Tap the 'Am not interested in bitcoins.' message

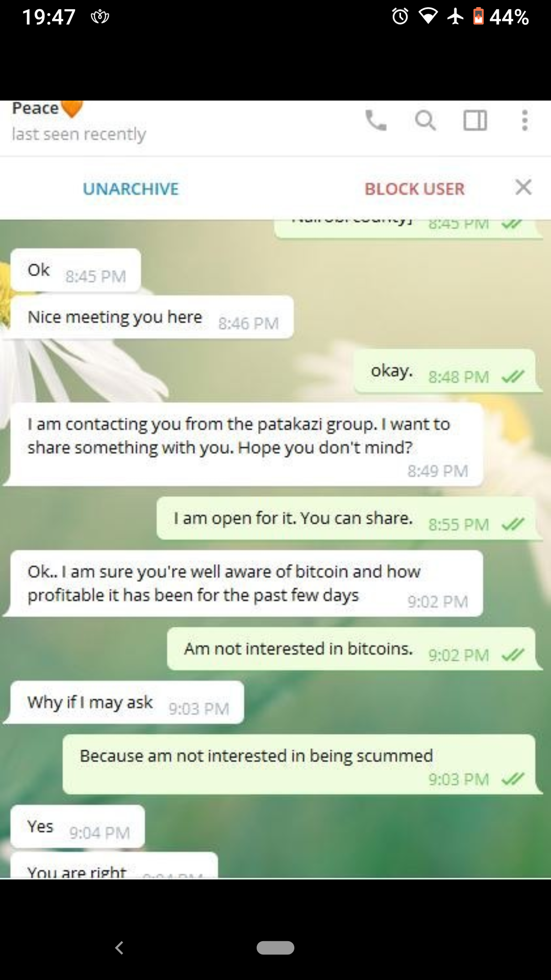pos(351,649)
